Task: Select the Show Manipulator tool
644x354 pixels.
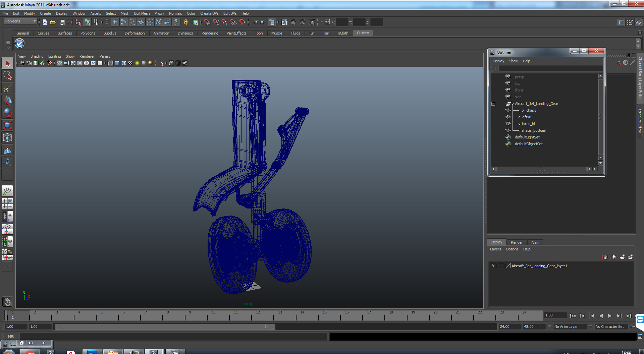Action: [7, 162]
